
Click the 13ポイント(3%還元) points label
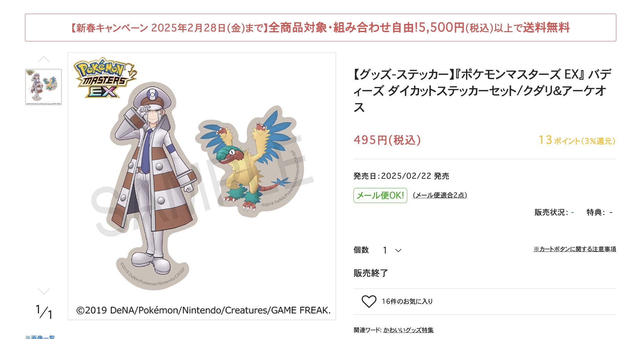point(577,140)
